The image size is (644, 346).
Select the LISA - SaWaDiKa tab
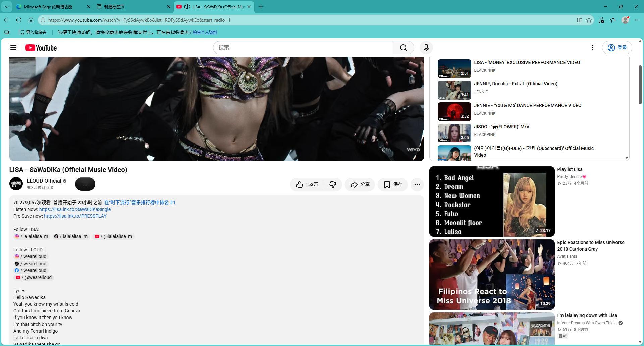(x=214, y=7)
